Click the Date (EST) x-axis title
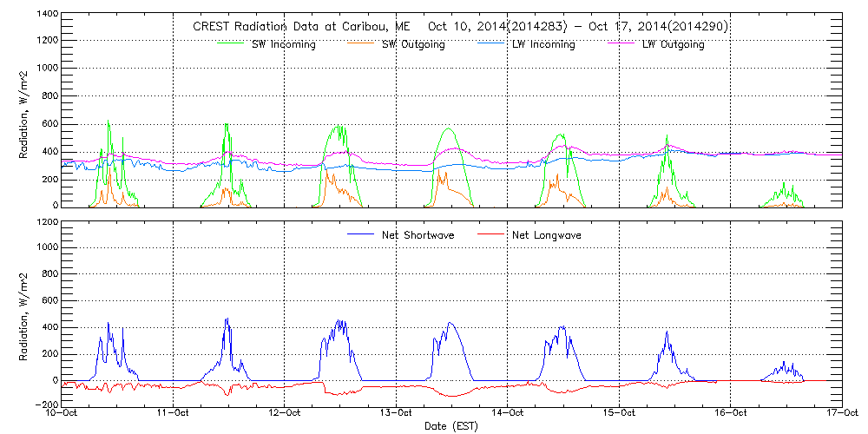 [452, 426]
